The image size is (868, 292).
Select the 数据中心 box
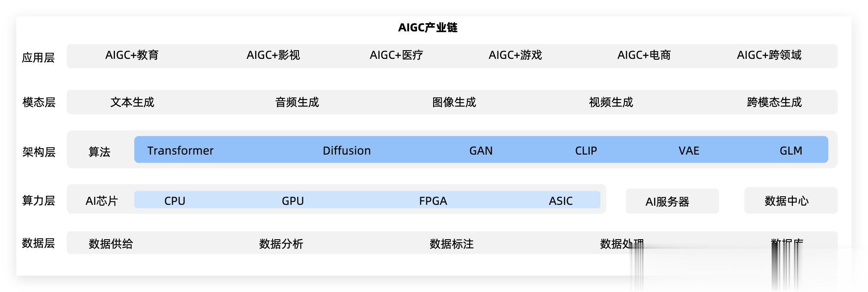click(x=786, y=201)
